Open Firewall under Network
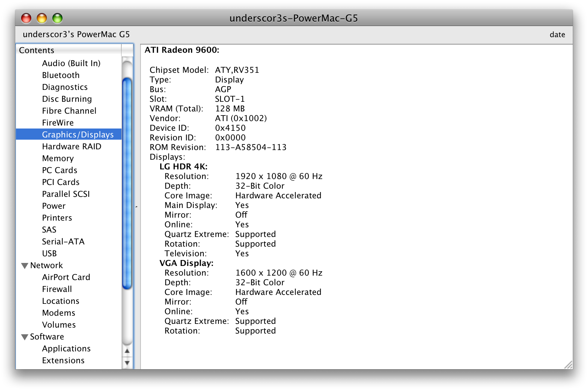 (x=57, y=289)
